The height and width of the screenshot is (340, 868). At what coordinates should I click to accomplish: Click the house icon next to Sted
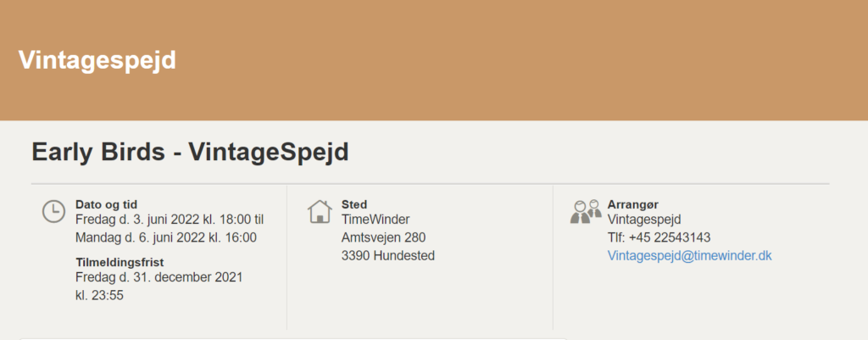pyautogui.click(x=320, y=211)
